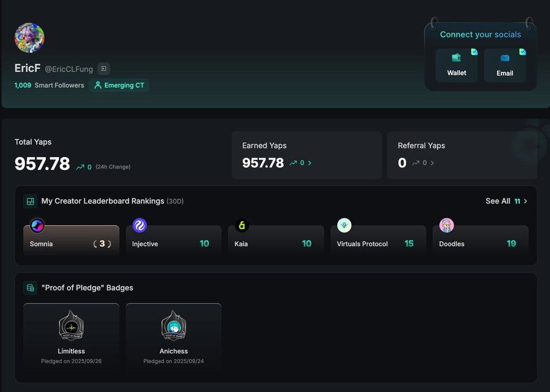Screen dimensions: 550x392
Task: Click the Virtuals Protocol logo icon
Action: [344, 226]
